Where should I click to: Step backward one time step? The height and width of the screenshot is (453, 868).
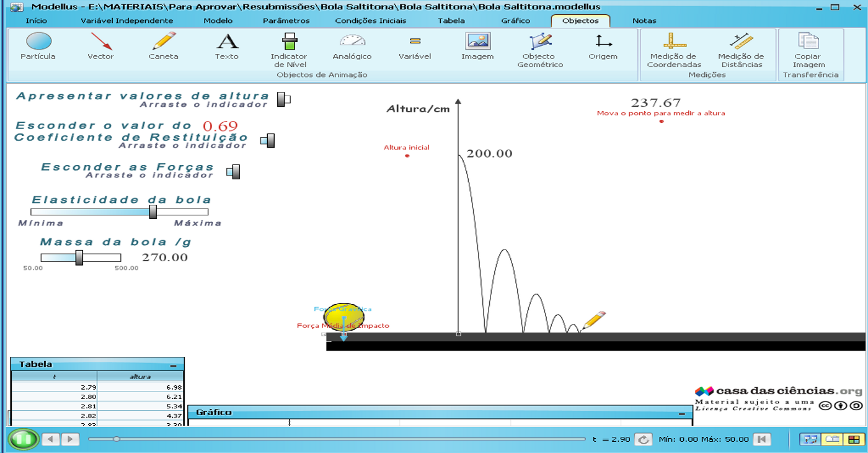click(x=51, y=439)
